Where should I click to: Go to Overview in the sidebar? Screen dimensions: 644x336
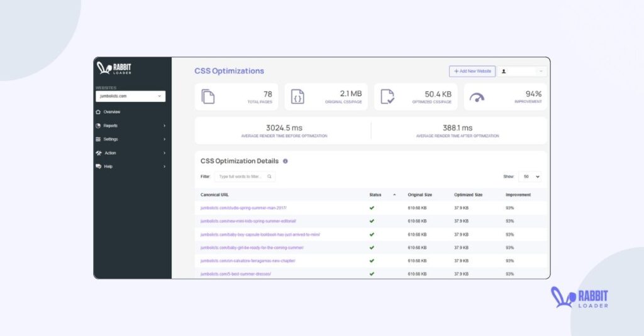coord(112,112)
